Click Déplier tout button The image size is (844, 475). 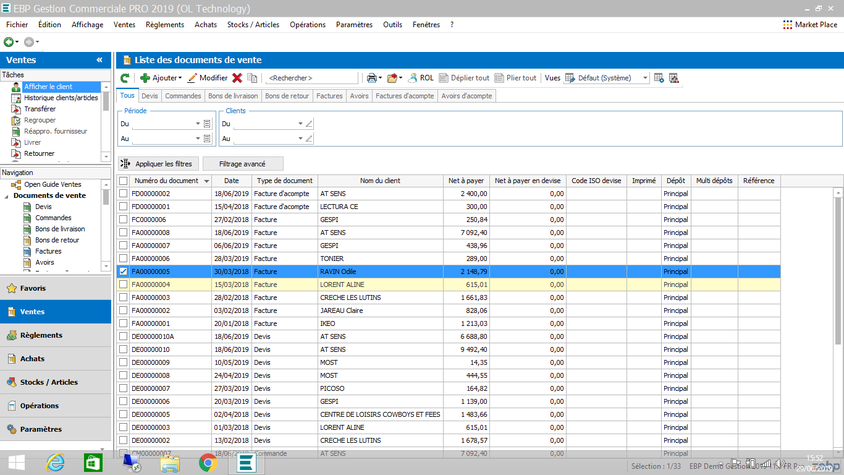click(x=464, y=78)
